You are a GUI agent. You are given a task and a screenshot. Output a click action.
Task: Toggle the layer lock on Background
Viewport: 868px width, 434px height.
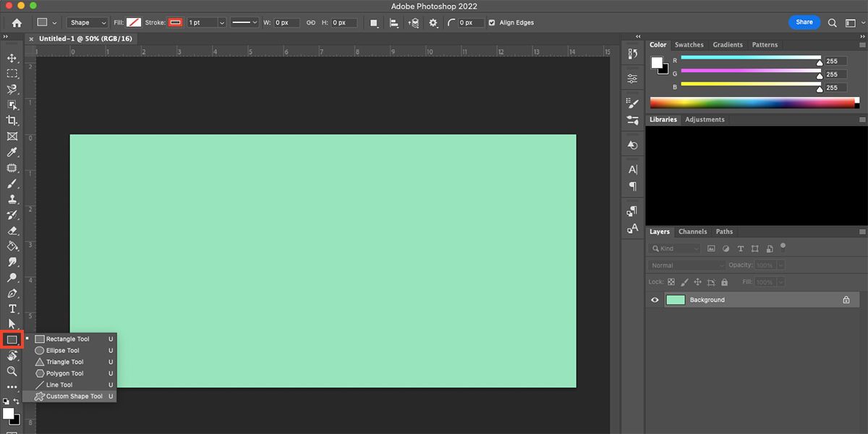[x=846, y=299]
